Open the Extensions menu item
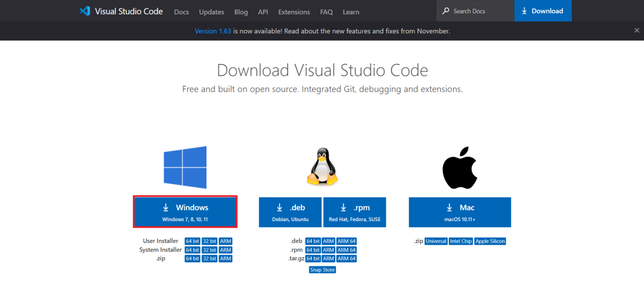The height and width of the screenshot is (307, 644). pyautogui.click(x=294, y=12)
